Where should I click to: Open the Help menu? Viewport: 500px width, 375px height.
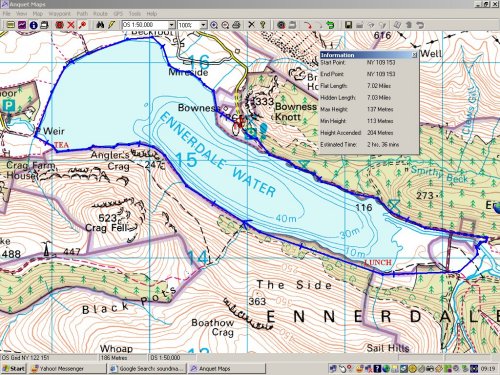(x=152, y=14)
